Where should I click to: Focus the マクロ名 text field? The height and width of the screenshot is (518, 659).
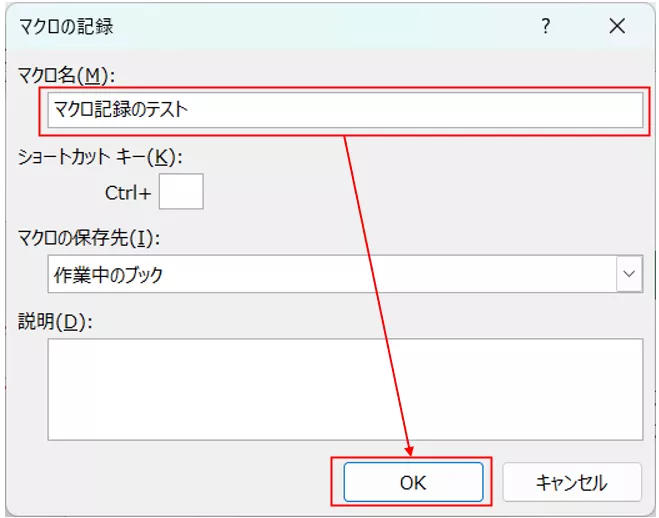400,110
